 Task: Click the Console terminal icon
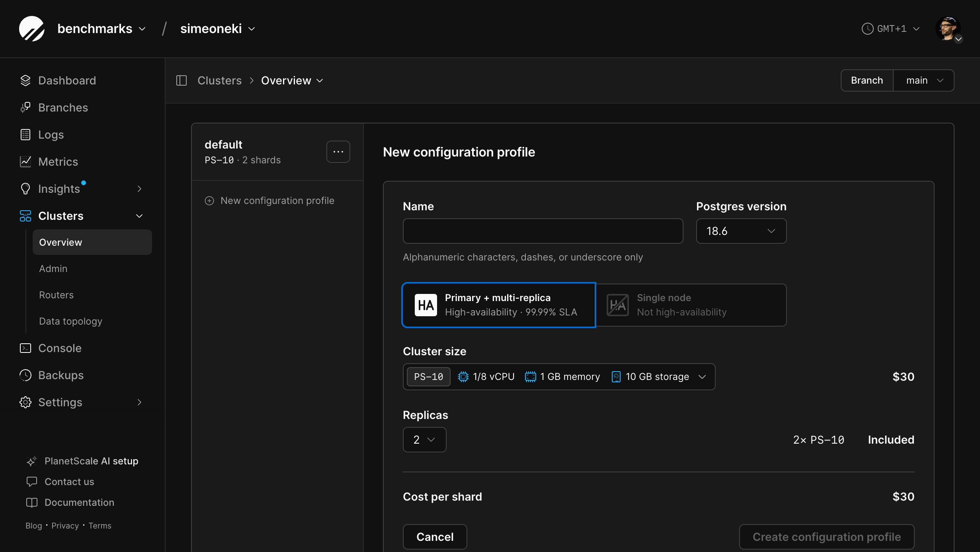[25, 348]
